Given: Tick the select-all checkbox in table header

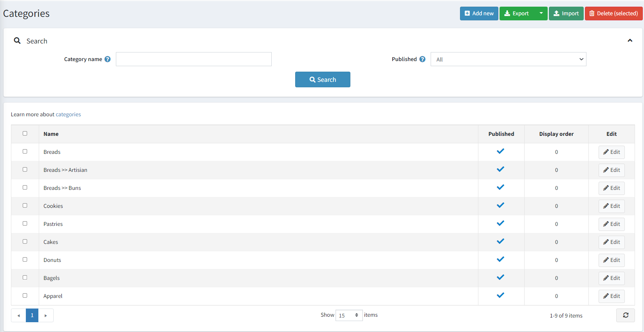Looking at the screenshot, I should pos(25,134).
